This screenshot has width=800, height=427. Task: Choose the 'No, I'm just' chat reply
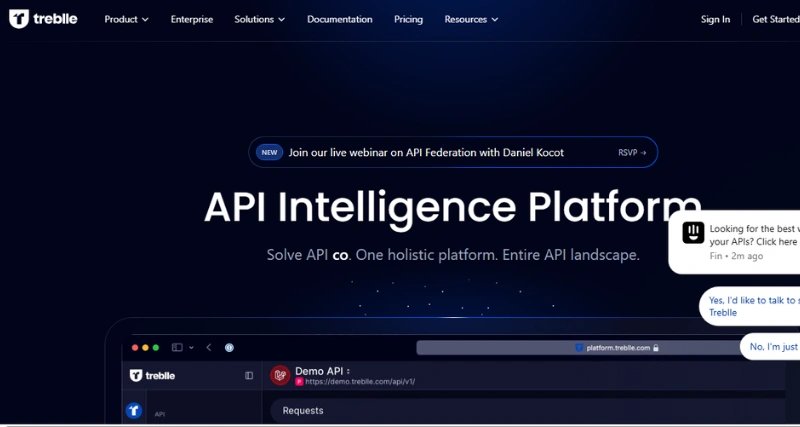click(770, 346)
